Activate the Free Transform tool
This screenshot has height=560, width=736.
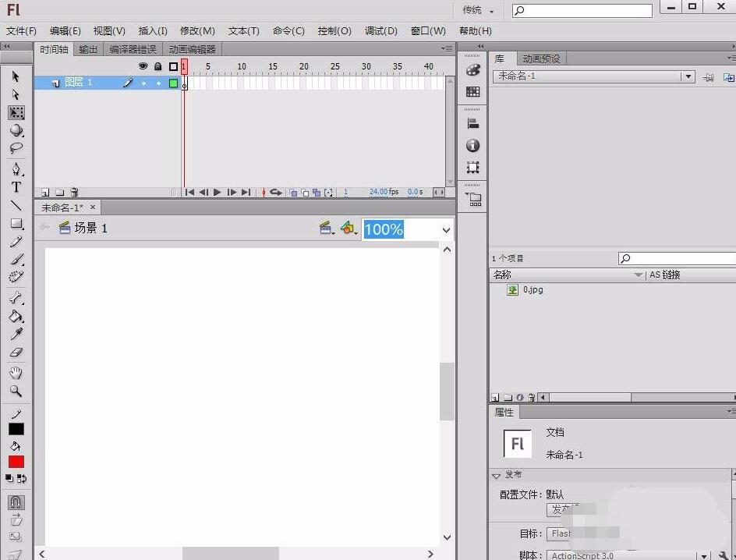click(x=16, y=112)
